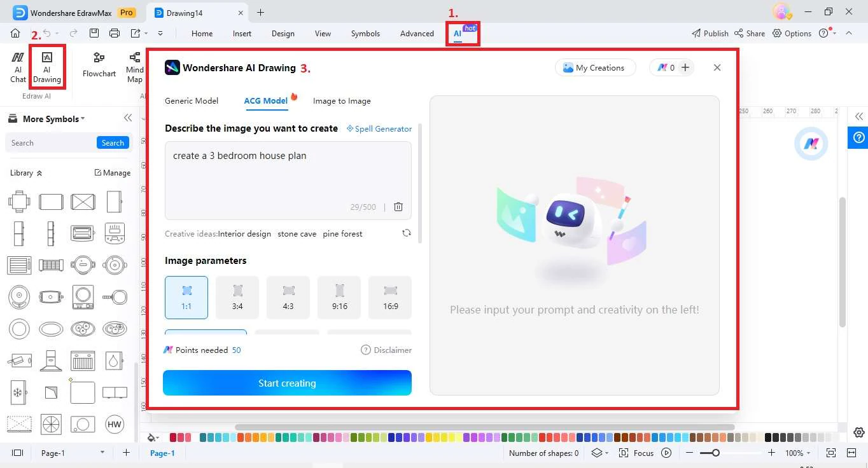Fit drawing to page view

click(x=830, y=453)
